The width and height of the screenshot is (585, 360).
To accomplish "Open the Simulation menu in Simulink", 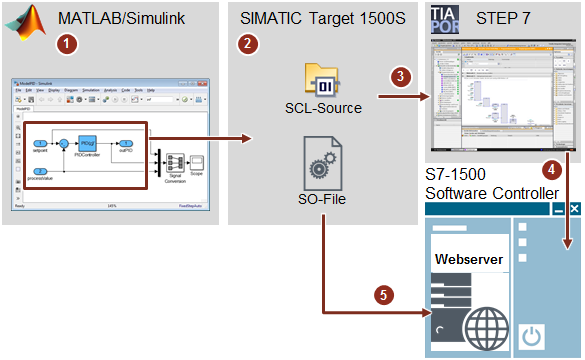I will (91, 90).
